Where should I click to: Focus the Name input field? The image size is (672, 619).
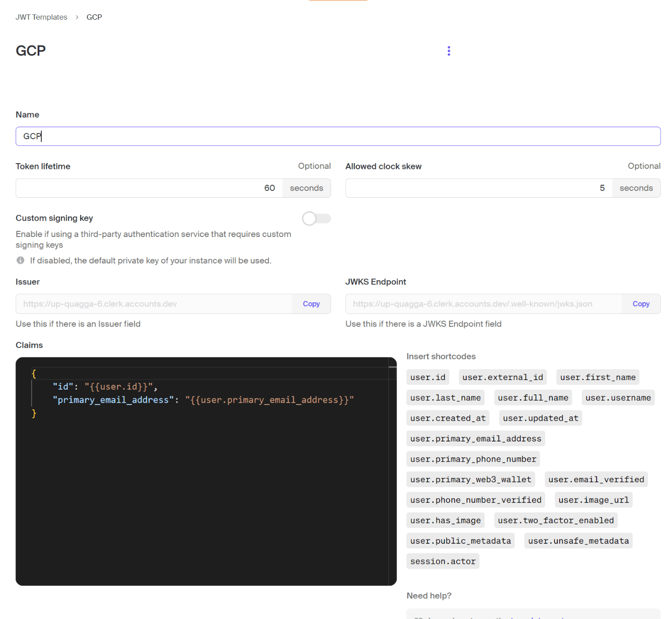click(338, 136)
